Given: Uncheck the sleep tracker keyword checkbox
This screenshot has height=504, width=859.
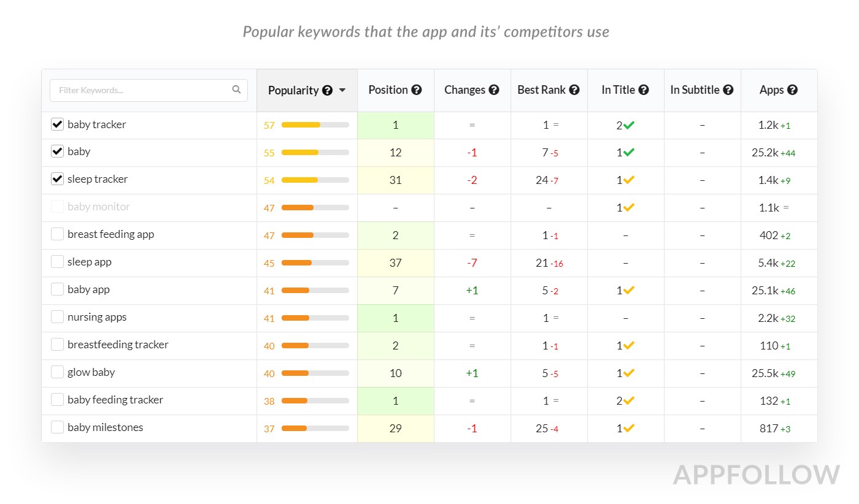Looking at the screenshot, I should [57, 179].
